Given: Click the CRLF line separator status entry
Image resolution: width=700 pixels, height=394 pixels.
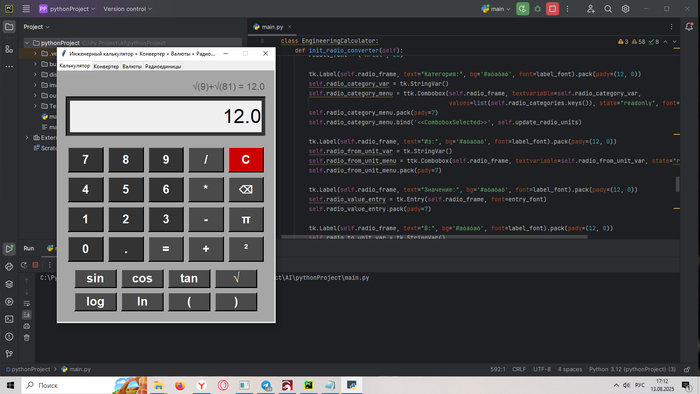Looking at the screenshot, I should pyautogui.click(x=519, y=369).
